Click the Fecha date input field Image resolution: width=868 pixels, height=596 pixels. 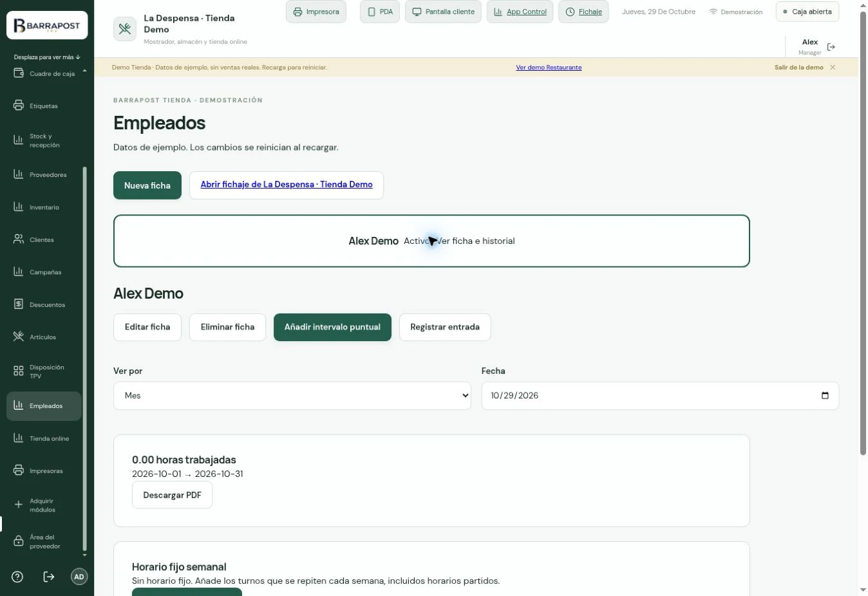[x=660, y=395]
